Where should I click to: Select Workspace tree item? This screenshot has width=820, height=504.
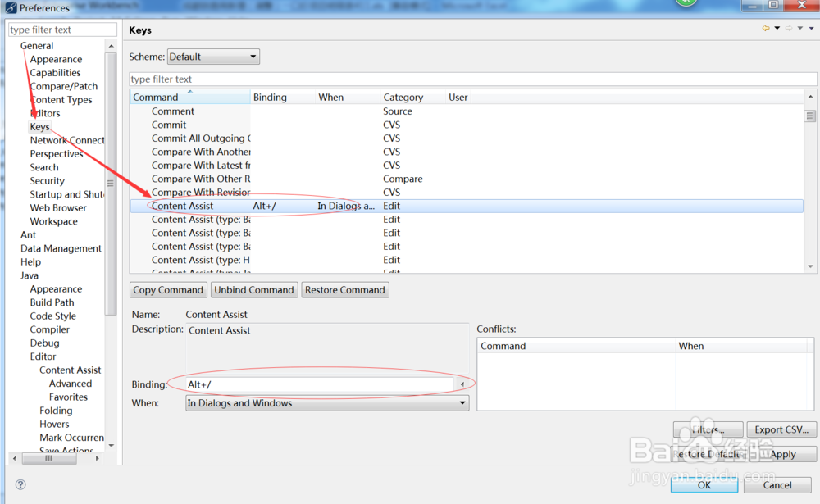[53, 221]
